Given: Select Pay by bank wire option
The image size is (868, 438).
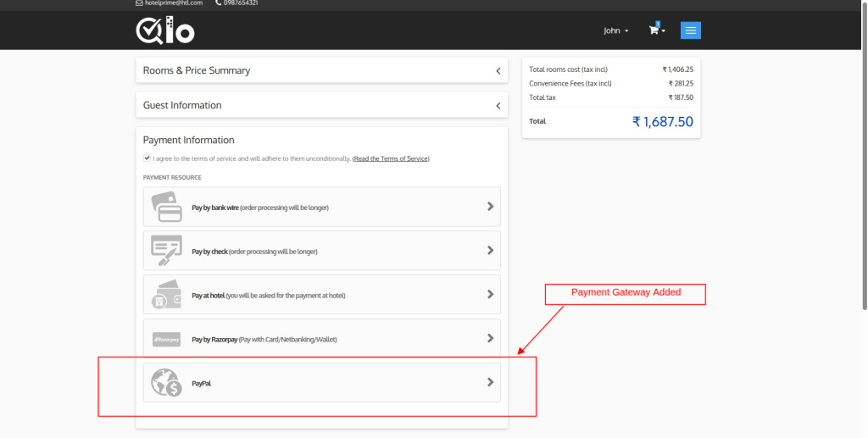Looking at the screenshot, I should click(x=259, y=208).
